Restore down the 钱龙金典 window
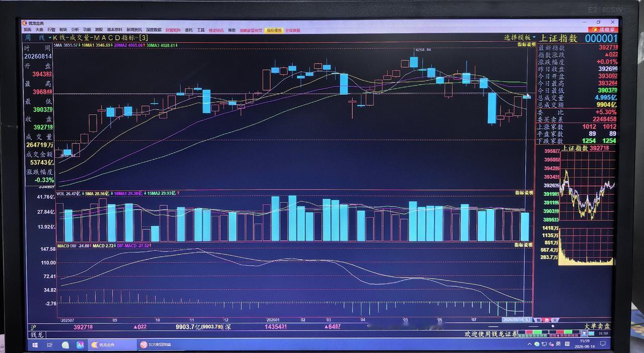This screenshot has width=644, height=353. (598, 22)
